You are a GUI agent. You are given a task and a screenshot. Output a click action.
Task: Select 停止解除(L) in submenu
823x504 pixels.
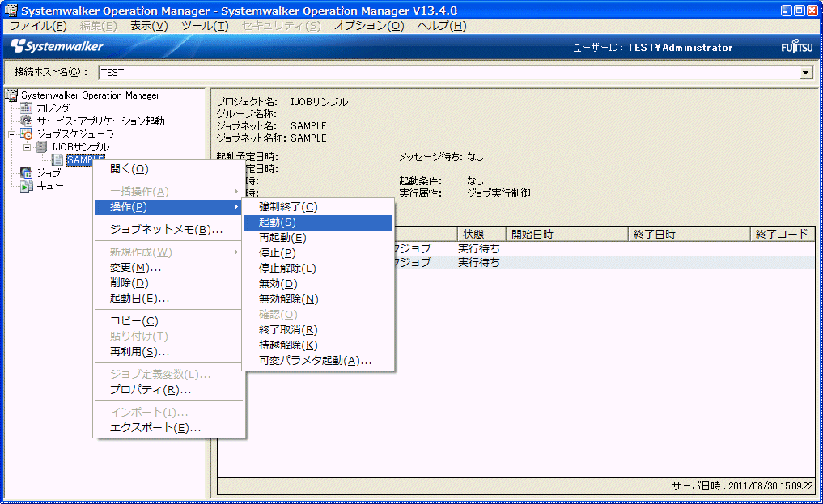coord(318,269)
